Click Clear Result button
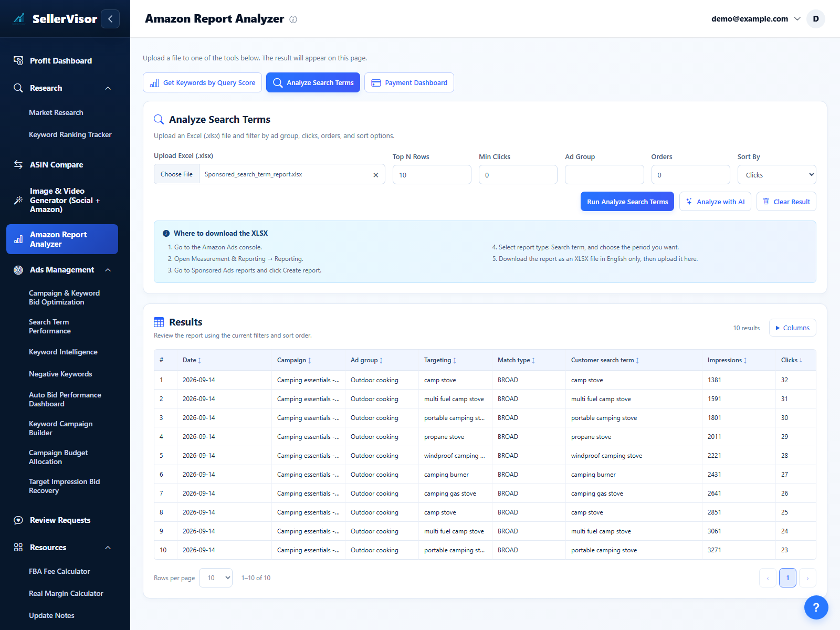 pyautogui.click(x=786, y=202)
